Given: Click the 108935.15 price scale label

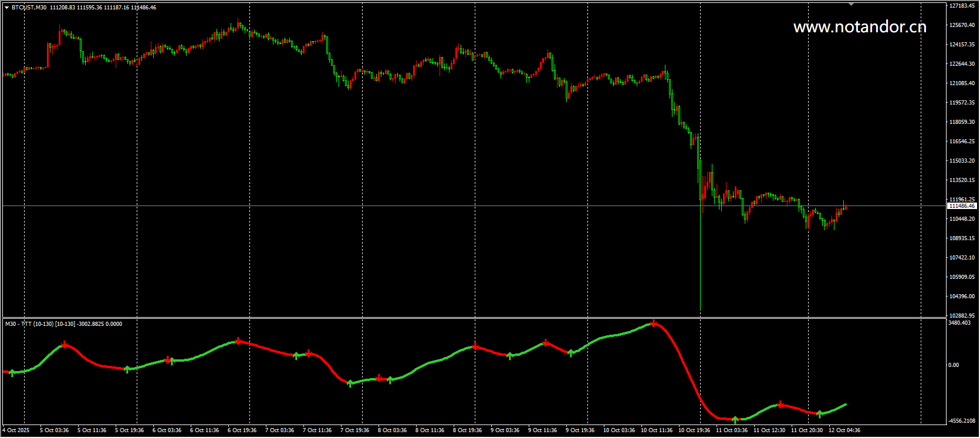Looking at the screenshot, I should (x=962, y=238).
